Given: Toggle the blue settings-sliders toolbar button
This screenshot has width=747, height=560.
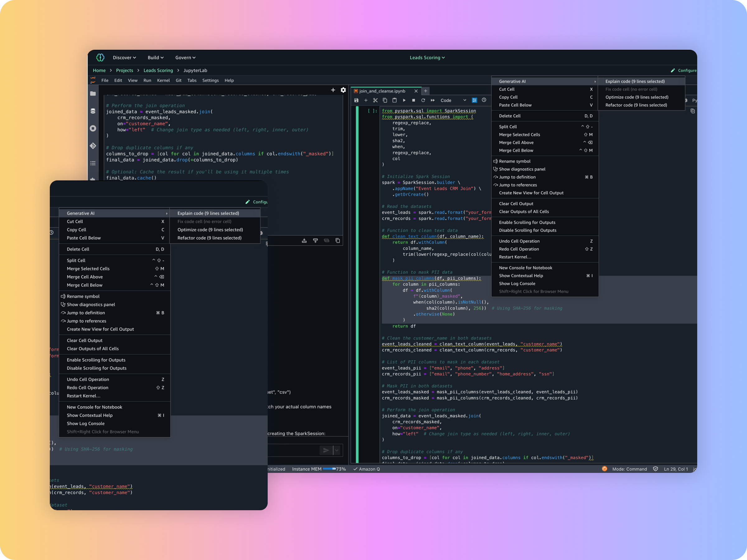Looking at the screenshot, I should (x=474, y=100).
